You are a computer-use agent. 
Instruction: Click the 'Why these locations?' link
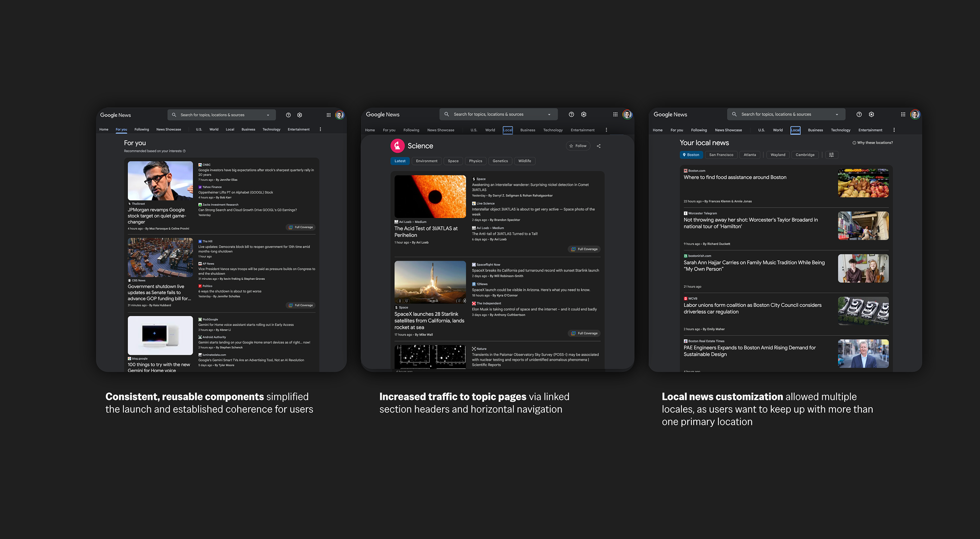click(874, 142)
